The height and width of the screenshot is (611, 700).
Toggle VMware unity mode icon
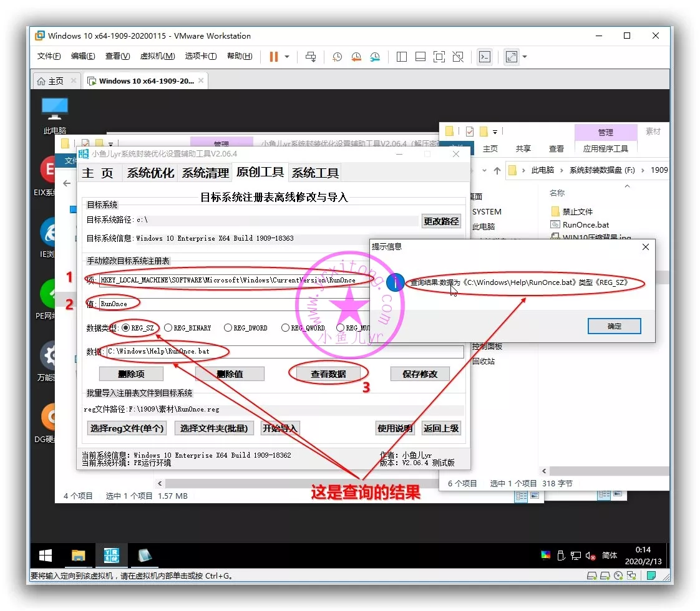pyautogui.click(x=458, y=57)
